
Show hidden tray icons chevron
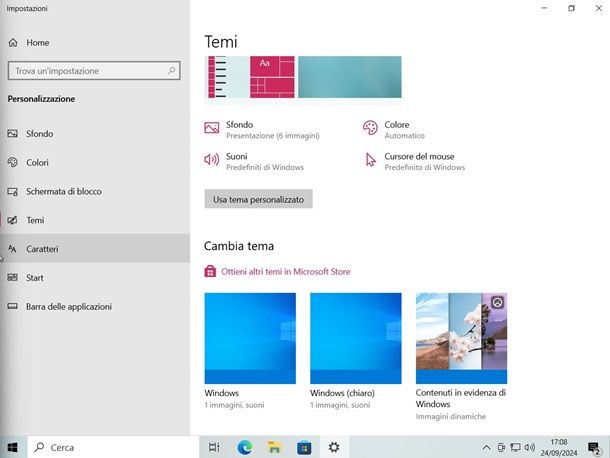point(486,447)
